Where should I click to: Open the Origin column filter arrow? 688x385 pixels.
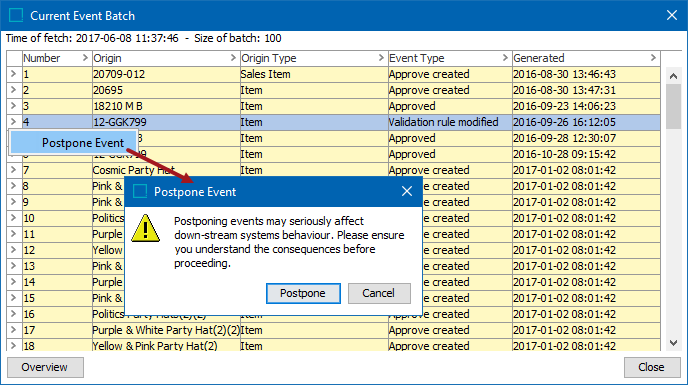tap(233, 58)
